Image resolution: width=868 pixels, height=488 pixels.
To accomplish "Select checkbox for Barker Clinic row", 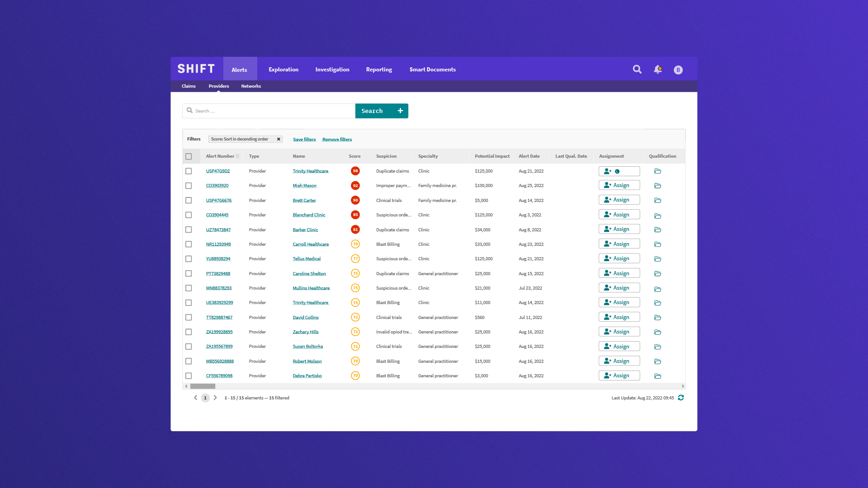I will [189, 230].
